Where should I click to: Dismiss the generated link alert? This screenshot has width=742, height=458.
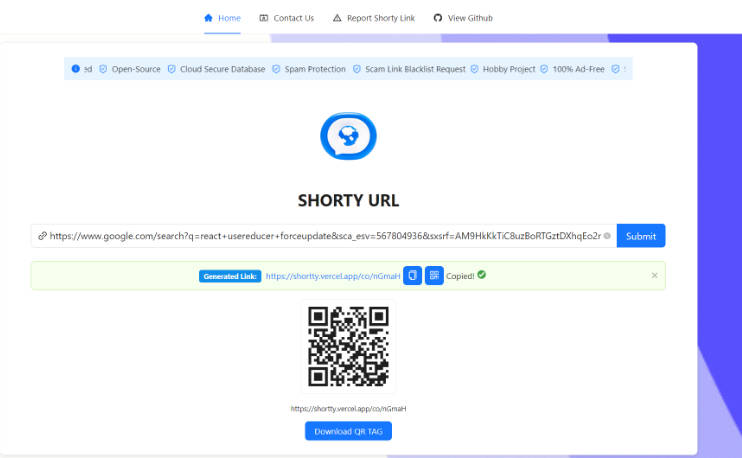coord(655,275)
